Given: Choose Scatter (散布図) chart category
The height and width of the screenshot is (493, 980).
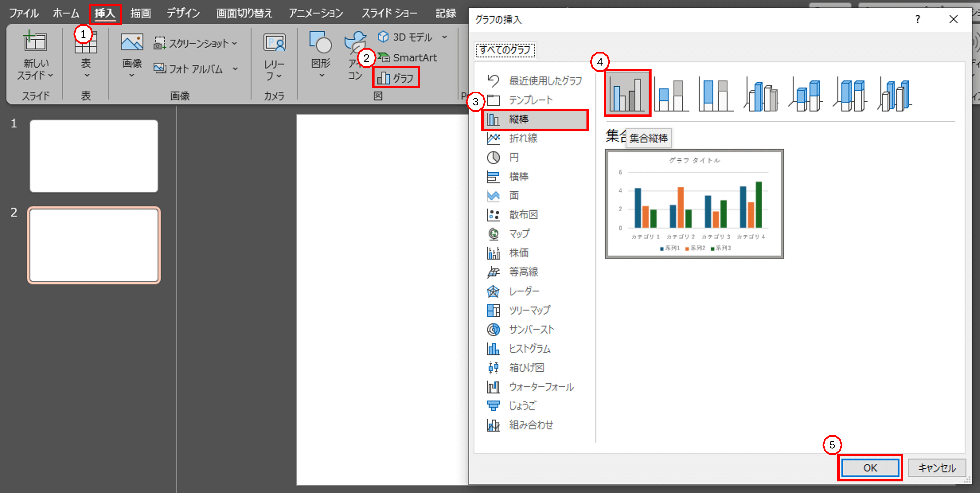Looking at the screenshot, I should pos(535,215).
